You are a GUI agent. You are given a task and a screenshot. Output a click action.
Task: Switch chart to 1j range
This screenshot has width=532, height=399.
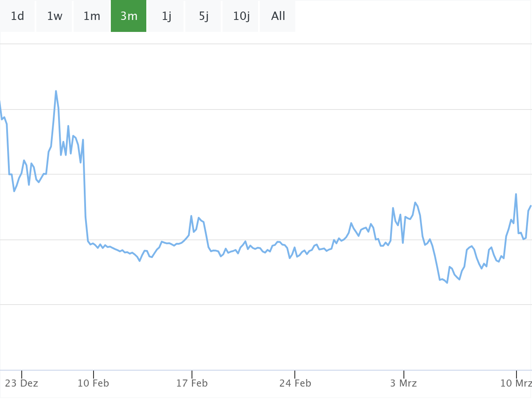pyautogui.click(x=166, y=16)
